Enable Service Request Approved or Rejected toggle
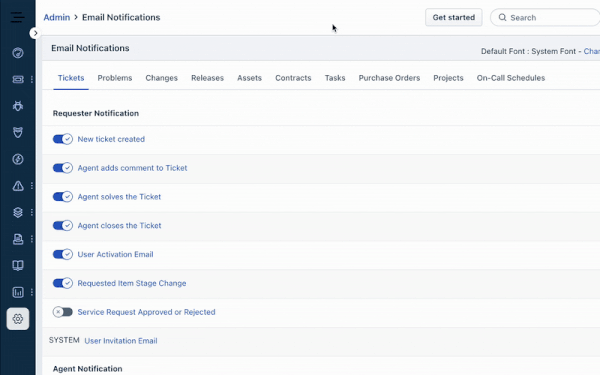Viewport: 600px width, 375px height. 63,312
